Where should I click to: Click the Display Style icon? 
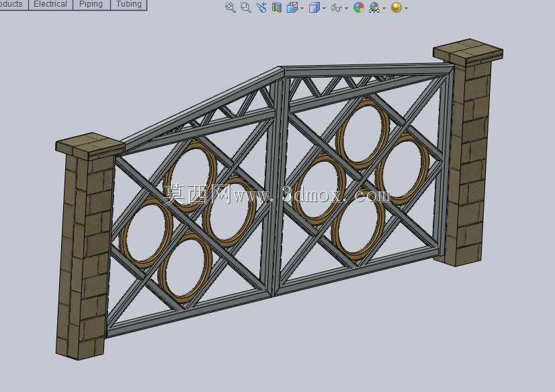(314, 7)
